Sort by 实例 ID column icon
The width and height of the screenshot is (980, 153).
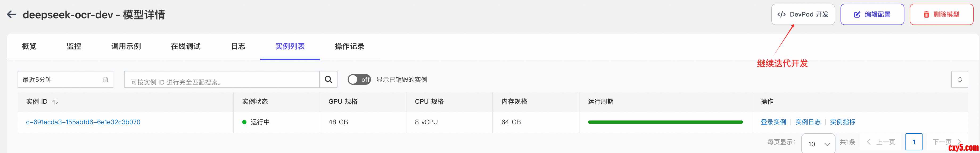(x=55, y=102)
